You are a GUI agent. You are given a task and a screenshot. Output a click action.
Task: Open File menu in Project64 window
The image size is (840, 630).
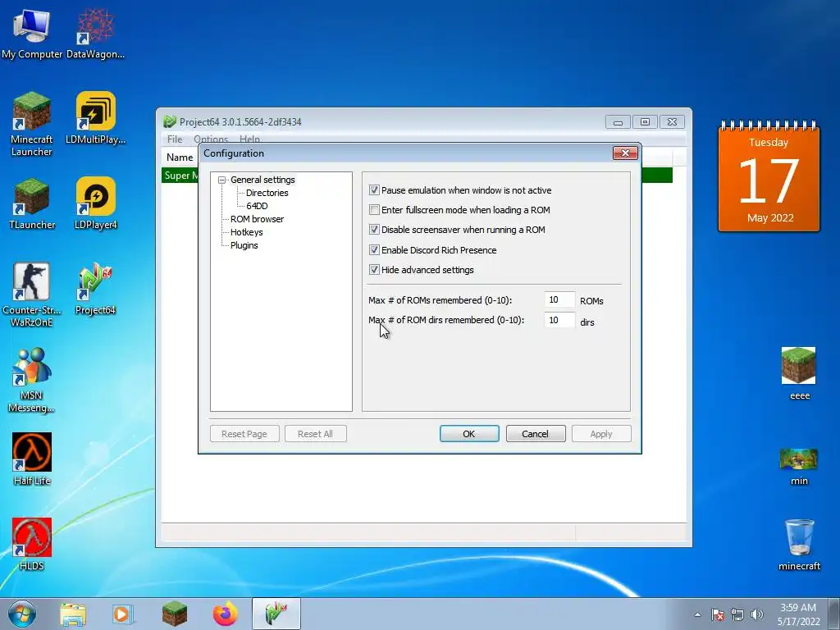point(175,139)
